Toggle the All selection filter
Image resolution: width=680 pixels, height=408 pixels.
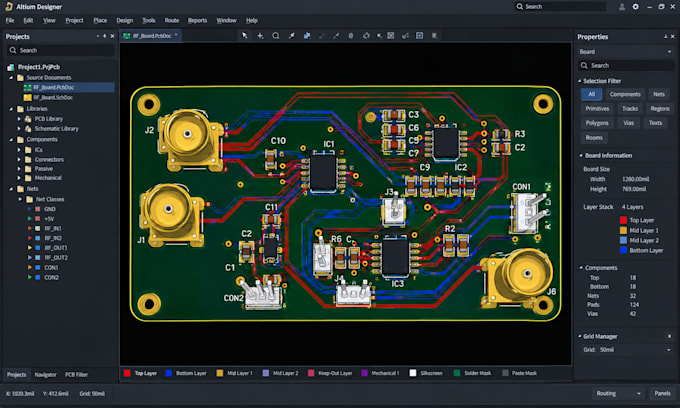[592, 94]
